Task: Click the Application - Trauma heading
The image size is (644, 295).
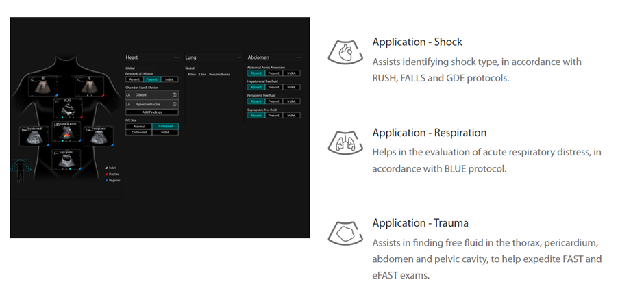Action: [420, 222]
